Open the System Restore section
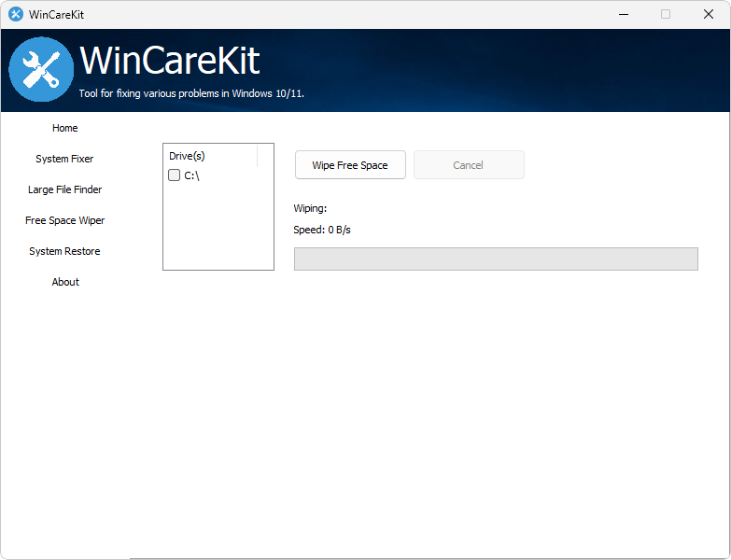 65,251
